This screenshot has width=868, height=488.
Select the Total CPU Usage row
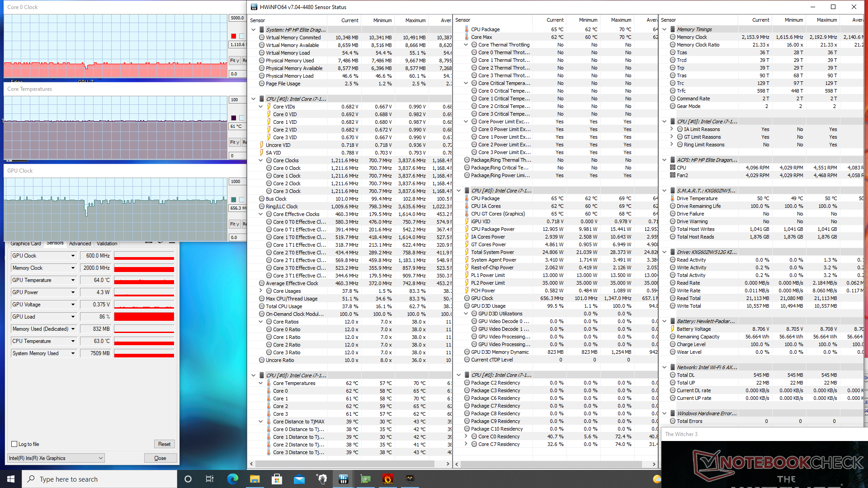[350, 306]
